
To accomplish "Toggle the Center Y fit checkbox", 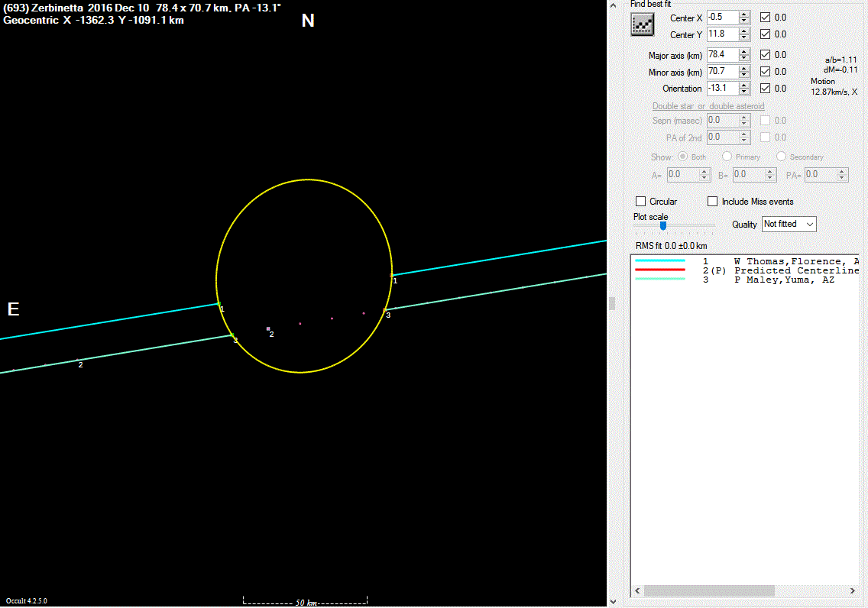I will pyautogui.click(x=765, y=34).
